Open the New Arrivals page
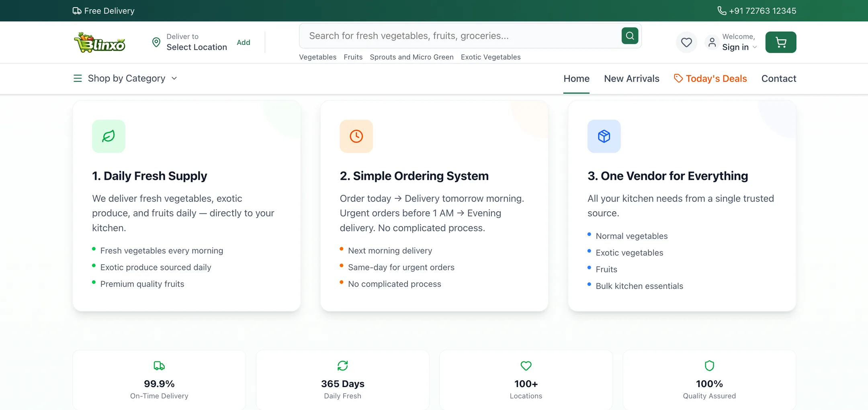 (x=632, y=79)
